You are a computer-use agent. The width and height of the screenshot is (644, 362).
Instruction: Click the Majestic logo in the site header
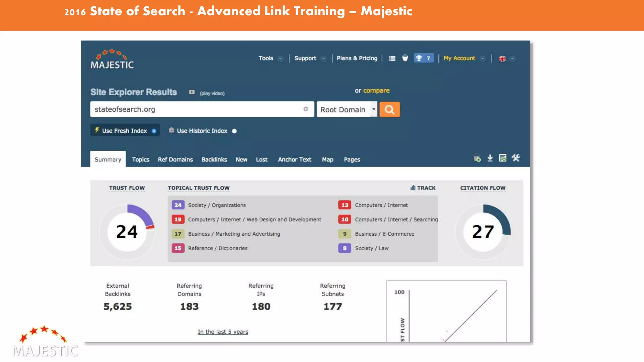tap(112, 59)
